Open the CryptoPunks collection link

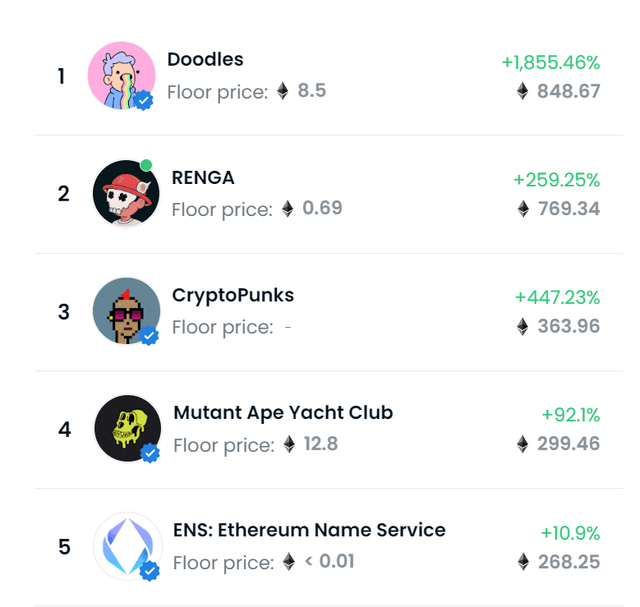[x=233, y=295]
